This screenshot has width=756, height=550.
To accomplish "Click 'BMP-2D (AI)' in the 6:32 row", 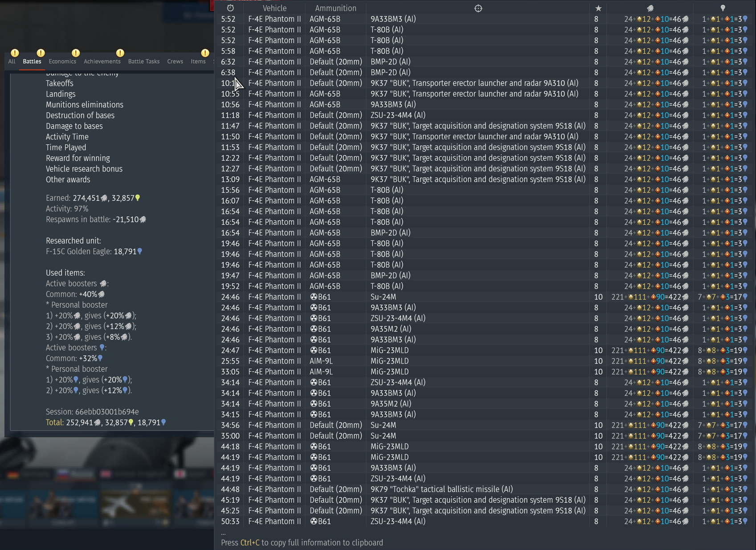I will click(x=391, y=61).
